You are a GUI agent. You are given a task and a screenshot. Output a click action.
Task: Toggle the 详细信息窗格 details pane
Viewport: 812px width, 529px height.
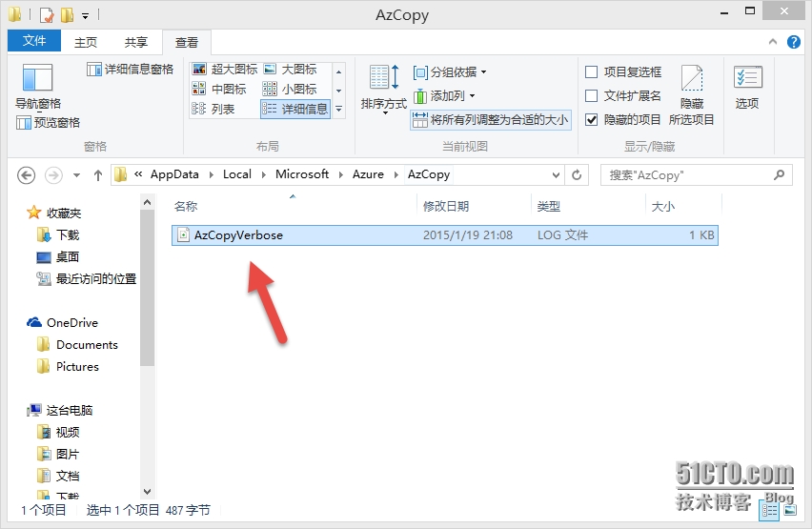(x=130, y=70)
